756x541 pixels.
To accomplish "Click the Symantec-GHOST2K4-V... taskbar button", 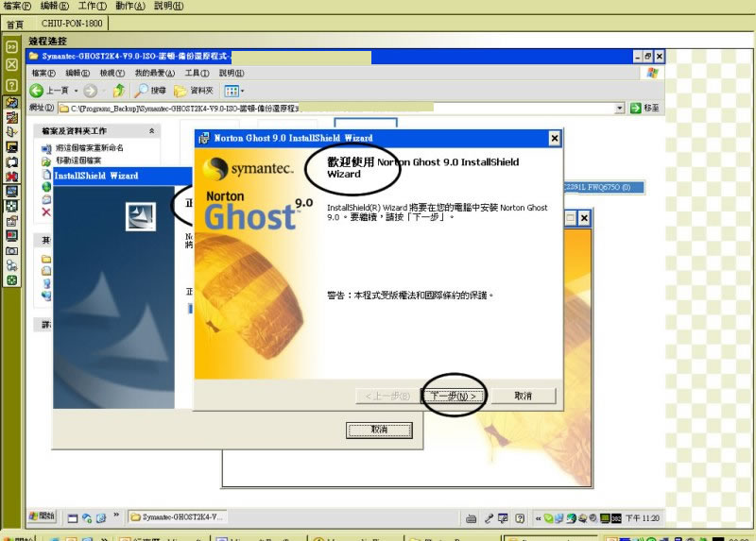I will (x=177, y=516).
